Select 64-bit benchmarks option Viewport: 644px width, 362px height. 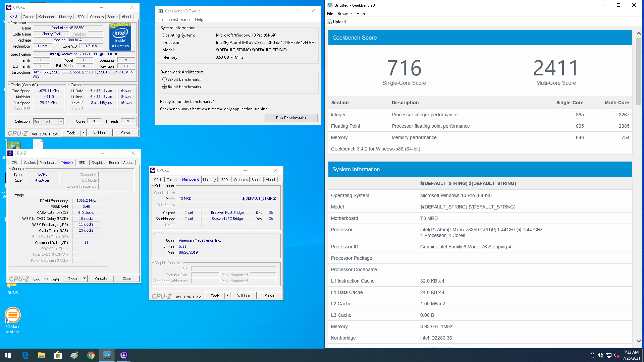pyautogui.click(x=181, y=87)
